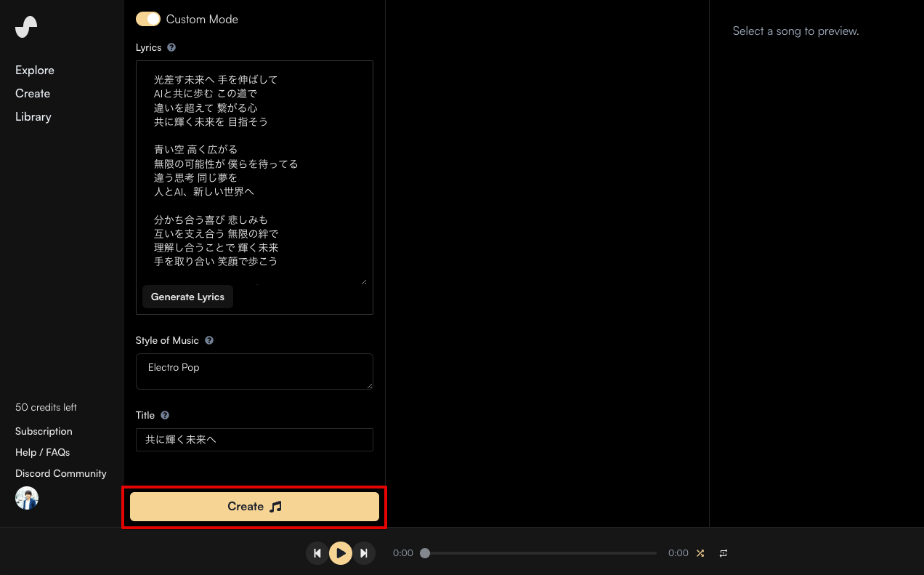Open the Subscription page
Screen dimensions: 924x575
(44, 430)
